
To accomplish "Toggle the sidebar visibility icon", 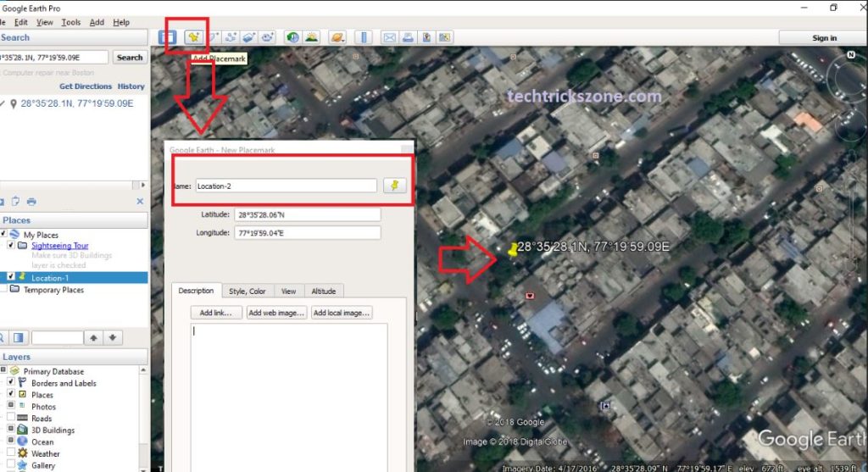I will tap(168, 37).
